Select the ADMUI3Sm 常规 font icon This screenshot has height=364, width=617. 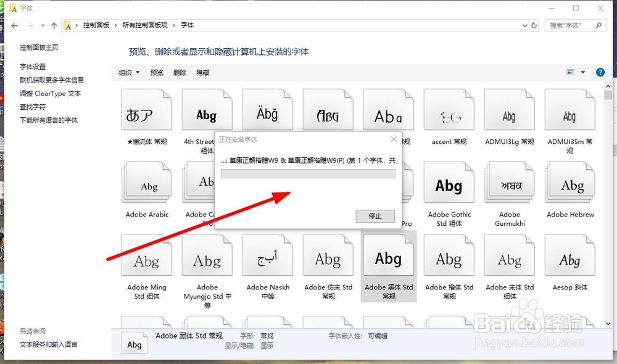tap(569, 109)
